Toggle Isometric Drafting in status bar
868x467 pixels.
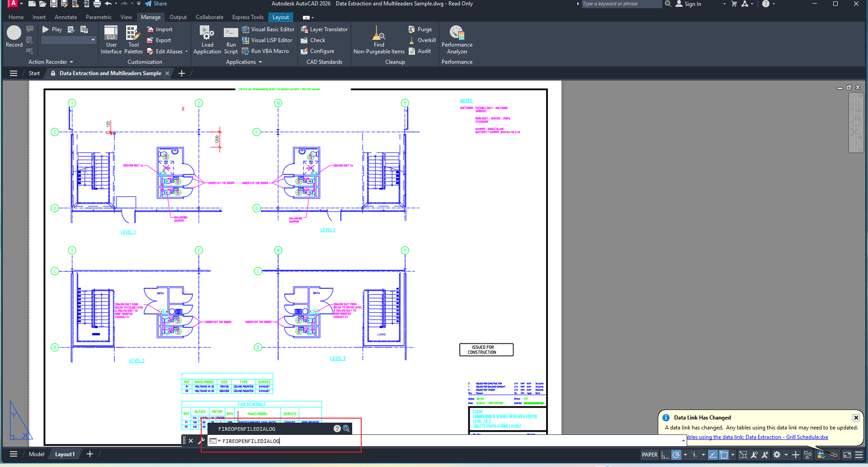pyautogui.click(x=694, y=455)
